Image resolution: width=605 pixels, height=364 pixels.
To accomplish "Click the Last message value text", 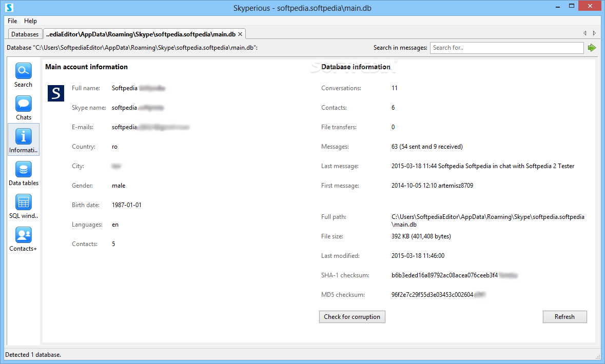I will pyautogui.click(x=483, y=166).
